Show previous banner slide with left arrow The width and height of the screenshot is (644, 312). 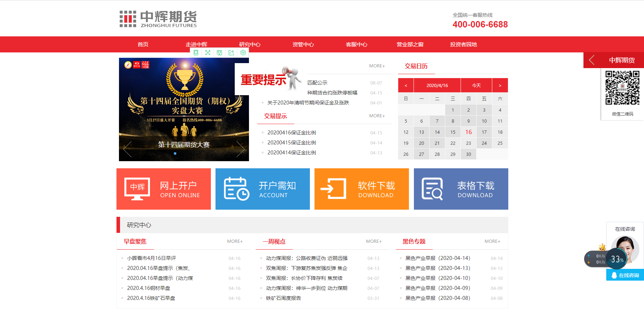click(128, 149)
